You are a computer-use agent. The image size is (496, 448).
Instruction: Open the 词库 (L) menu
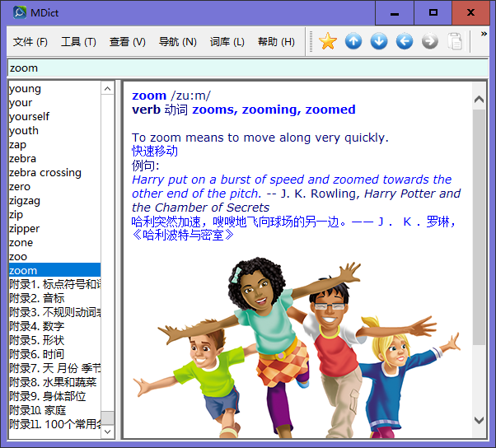(227, 42)
